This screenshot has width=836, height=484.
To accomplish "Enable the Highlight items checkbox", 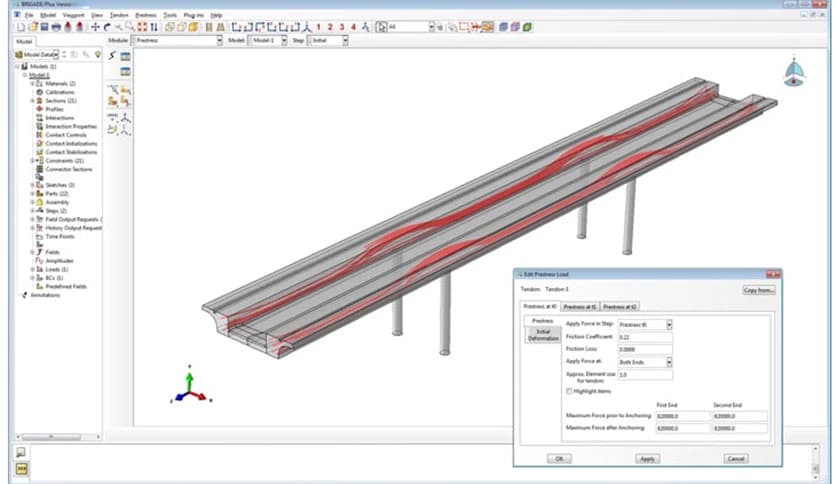I will click(570, 391).
